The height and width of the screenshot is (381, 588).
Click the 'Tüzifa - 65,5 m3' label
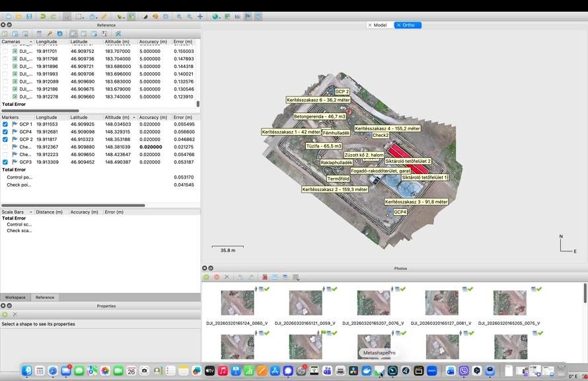tap(324, 146)
